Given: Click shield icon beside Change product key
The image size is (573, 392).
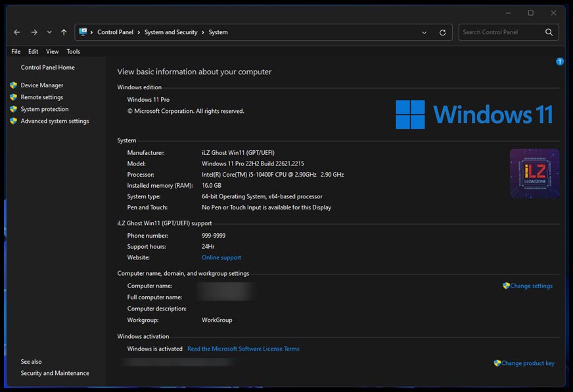Looking at the screenshot, I should click(x=497, y=363).
